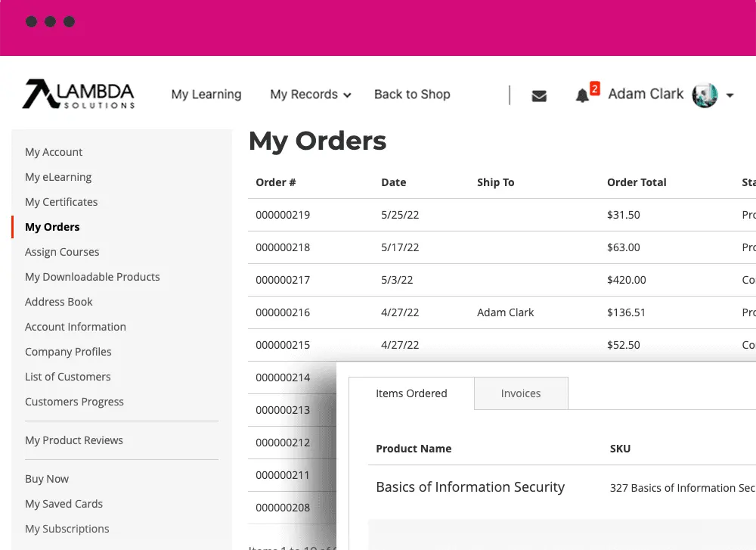Click Buy Now in sidebar

[47, 479]
